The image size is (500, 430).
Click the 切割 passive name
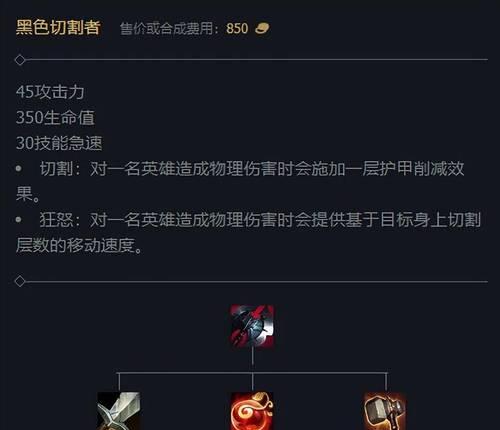(57, 169)
